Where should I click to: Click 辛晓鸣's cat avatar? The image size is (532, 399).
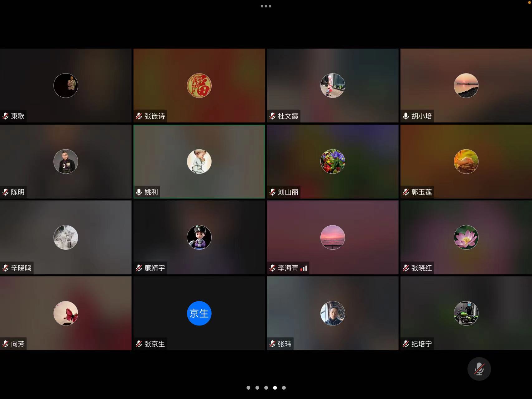[x=66, y=237]
